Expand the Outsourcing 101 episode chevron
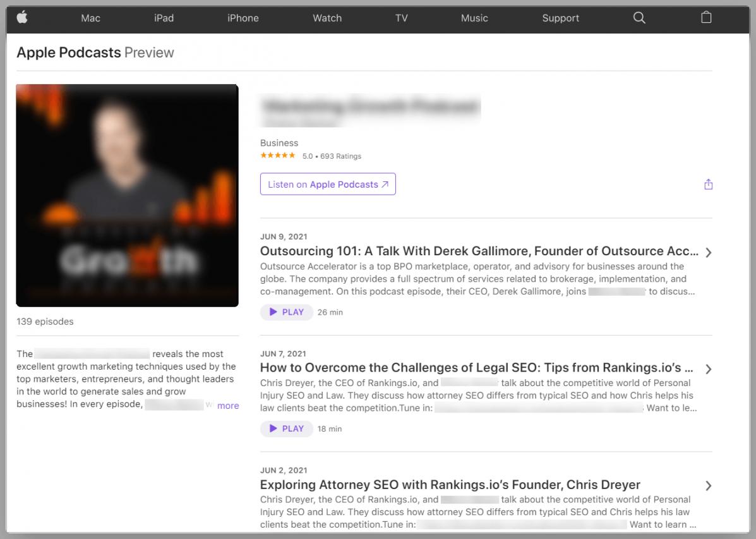Viewport: 756px width, 539px height. point(708,253)
